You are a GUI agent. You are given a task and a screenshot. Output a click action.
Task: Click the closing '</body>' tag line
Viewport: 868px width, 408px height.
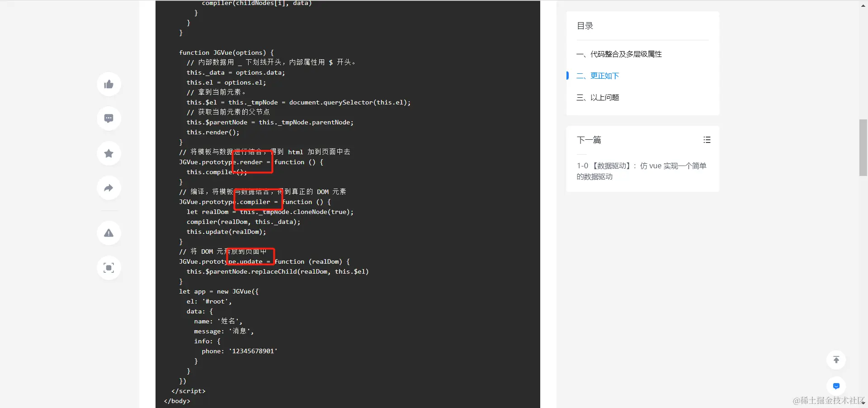[177, 401]
